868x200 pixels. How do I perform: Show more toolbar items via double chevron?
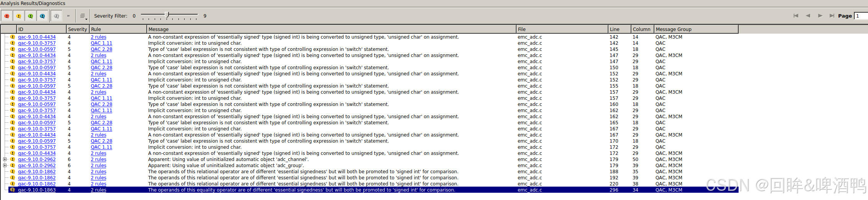point(69,16)
